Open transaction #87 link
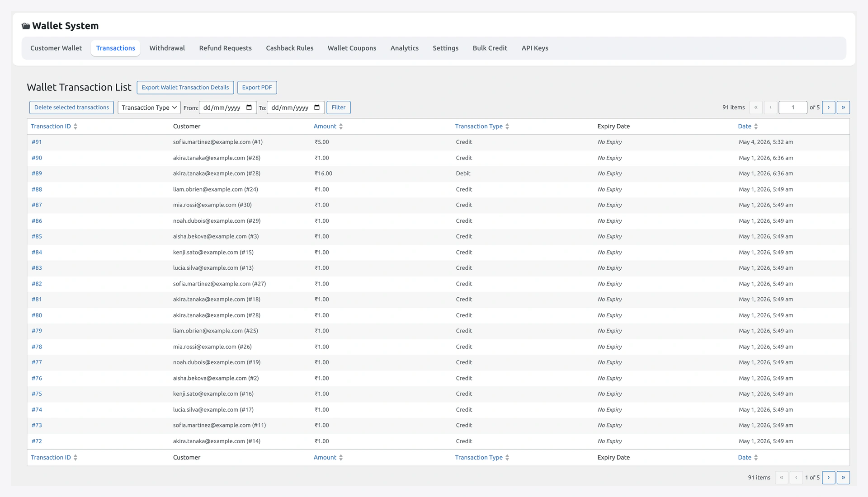 tap(37, 205)
